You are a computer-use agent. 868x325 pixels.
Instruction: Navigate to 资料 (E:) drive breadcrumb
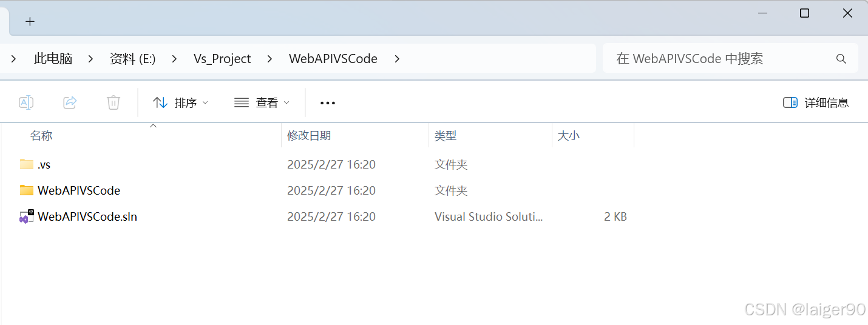coord(132,59)
